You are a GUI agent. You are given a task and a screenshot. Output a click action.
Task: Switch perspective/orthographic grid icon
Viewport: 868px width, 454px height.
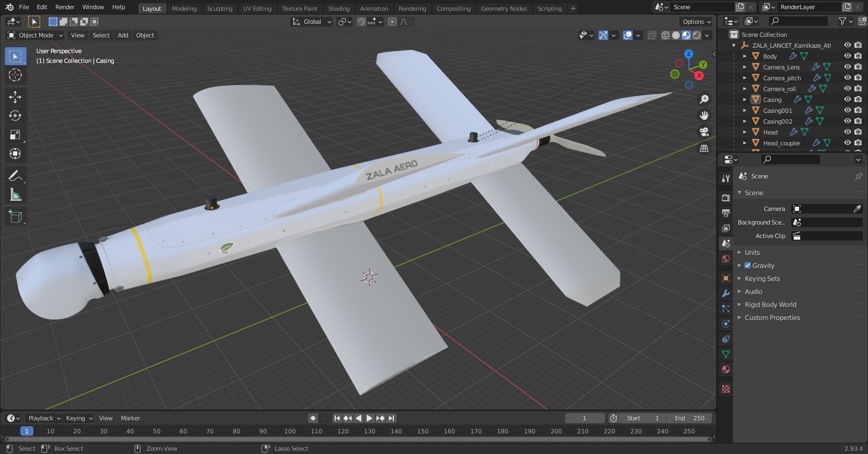coord(704,148)
